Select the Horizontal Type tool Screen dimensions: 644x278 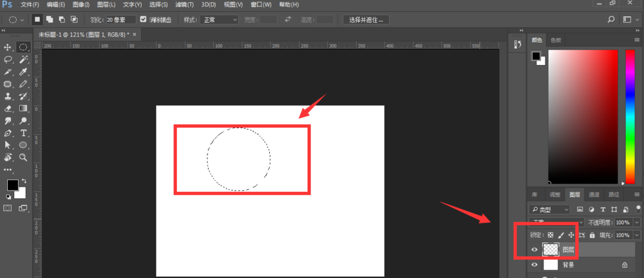[23, 133]
